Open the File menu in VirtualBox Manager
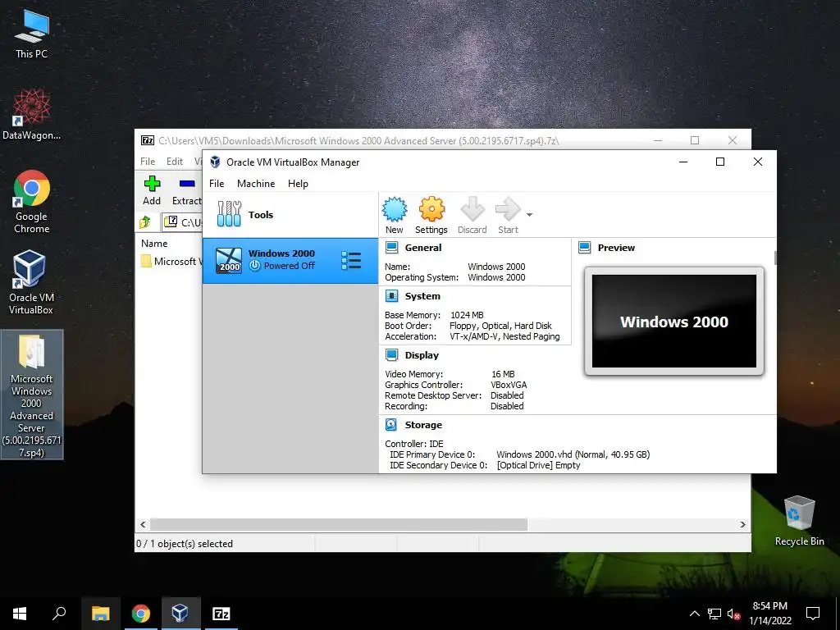 tap(217, 183)
